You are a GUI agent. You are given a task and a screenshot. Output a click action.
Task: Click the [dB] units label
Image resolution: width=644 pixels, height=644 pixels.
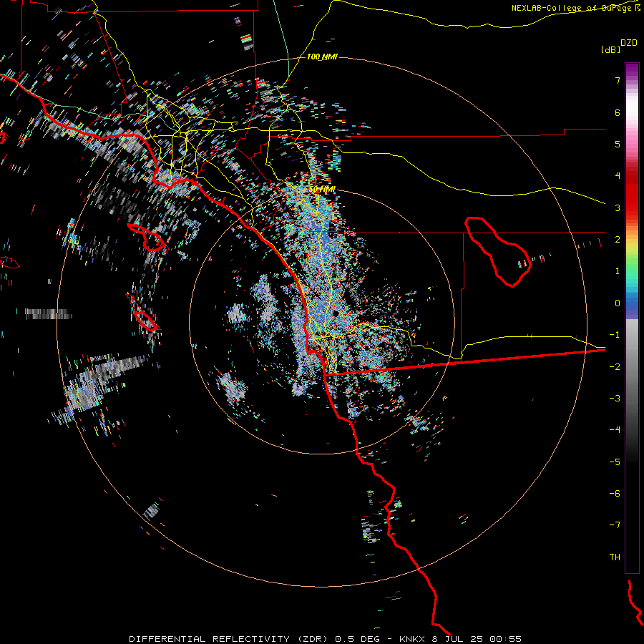point(610,49)
